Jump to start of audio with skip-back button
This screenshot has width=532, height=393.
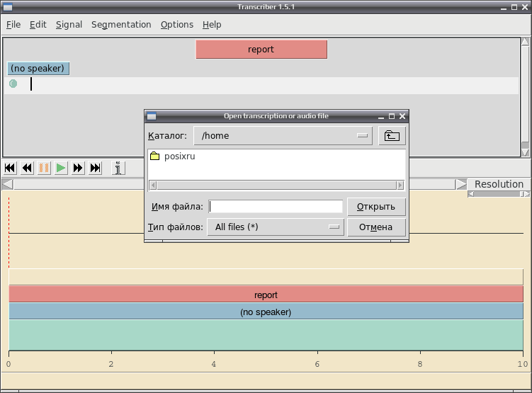(10, 168)
